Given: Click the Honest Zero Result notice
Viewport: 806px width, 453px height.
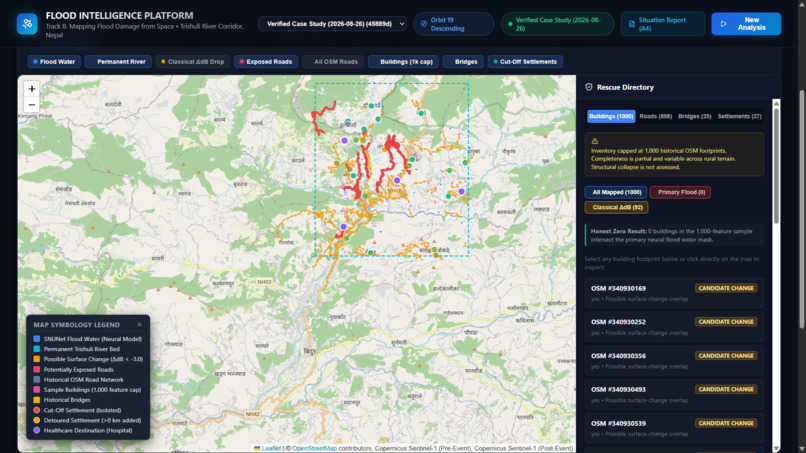Looking at the screenshot, I should (x=674, y=235).
